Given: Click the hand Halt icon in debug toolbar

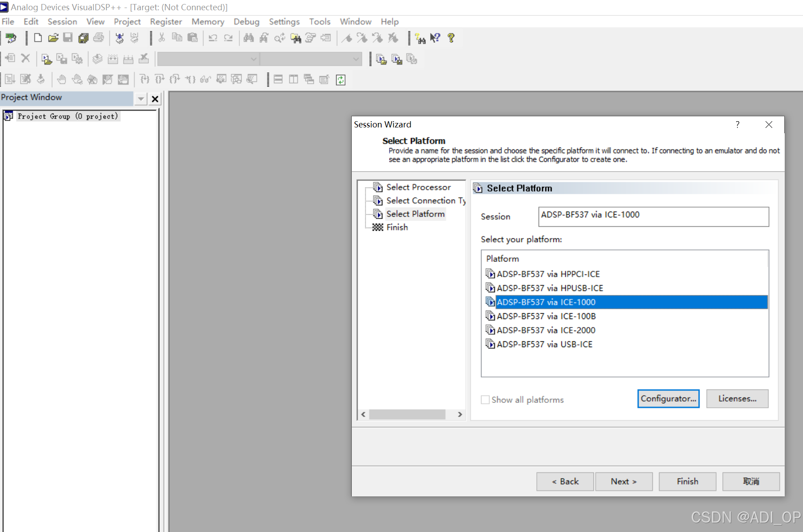Looking at the screenshot, I should [x=62, y=79].
